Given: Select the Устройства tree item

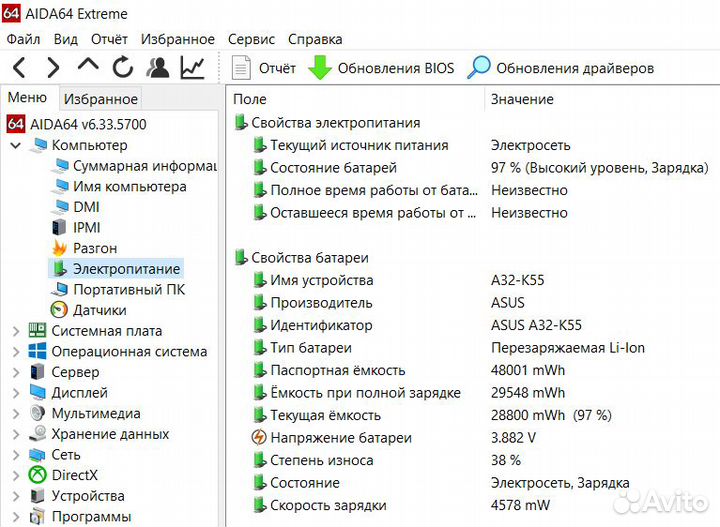Looking at the screenshot, I should [x=88, y=496].
